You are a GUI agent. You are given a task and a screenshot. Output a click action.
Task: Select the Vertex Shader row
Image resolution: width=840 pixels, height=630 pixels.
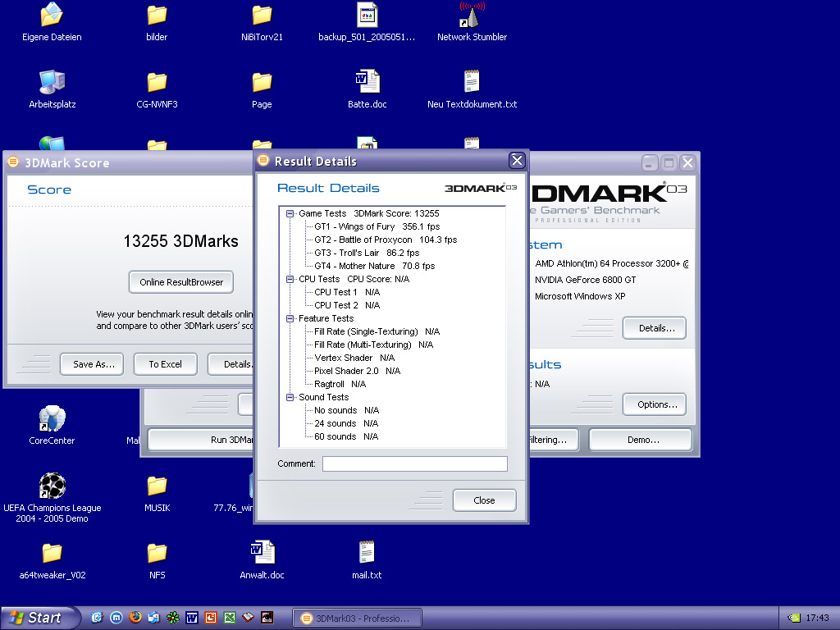[354, 358]
